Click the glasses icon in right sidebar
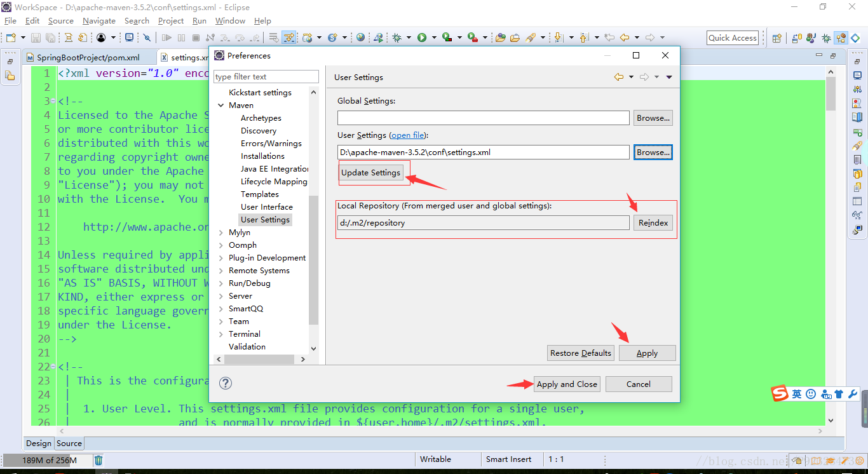The width and height of the screenshot is (868, 474). [857, 215]
